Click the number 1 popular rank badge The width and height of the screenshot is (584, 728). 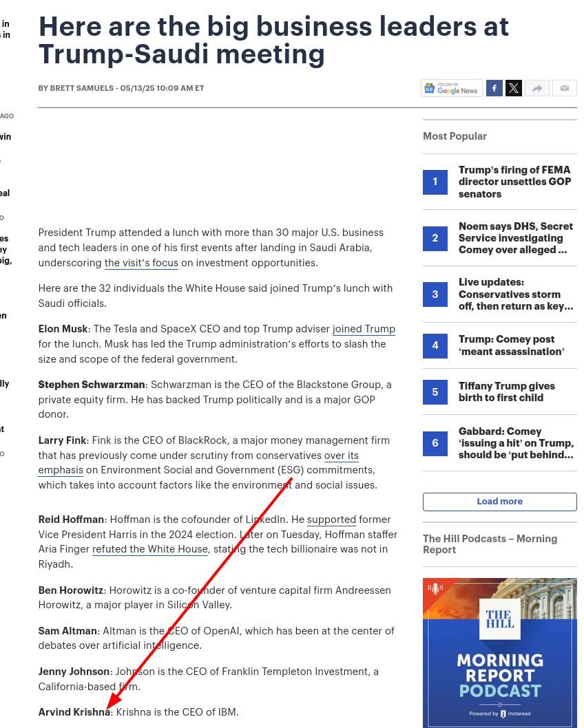pos(435,182)
